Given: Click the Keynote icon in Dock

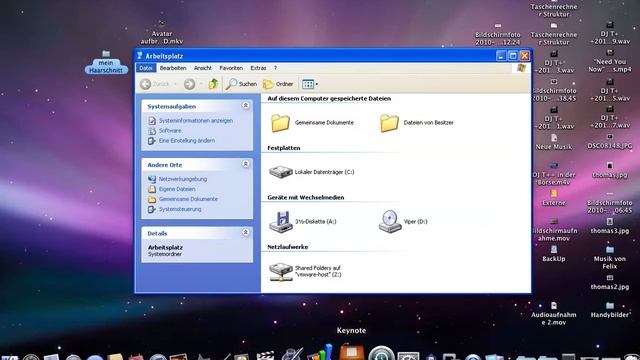Looking at the screenshot, I should coord(351,351).
